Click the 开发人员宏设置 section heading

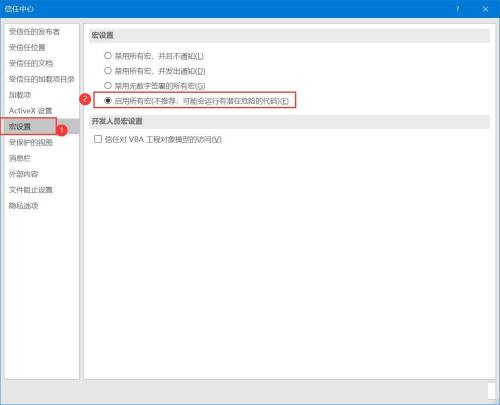tap(117, 121)
